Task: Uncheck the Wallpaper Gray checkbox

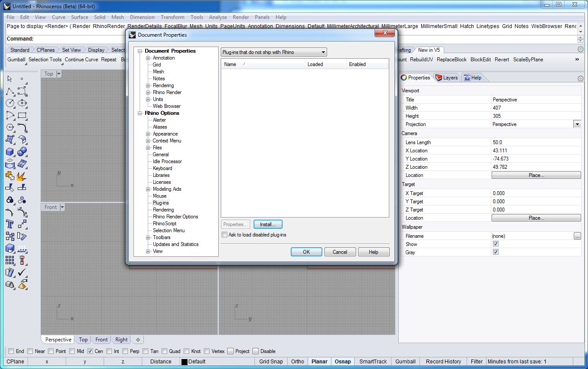Action: coord(496,252)
